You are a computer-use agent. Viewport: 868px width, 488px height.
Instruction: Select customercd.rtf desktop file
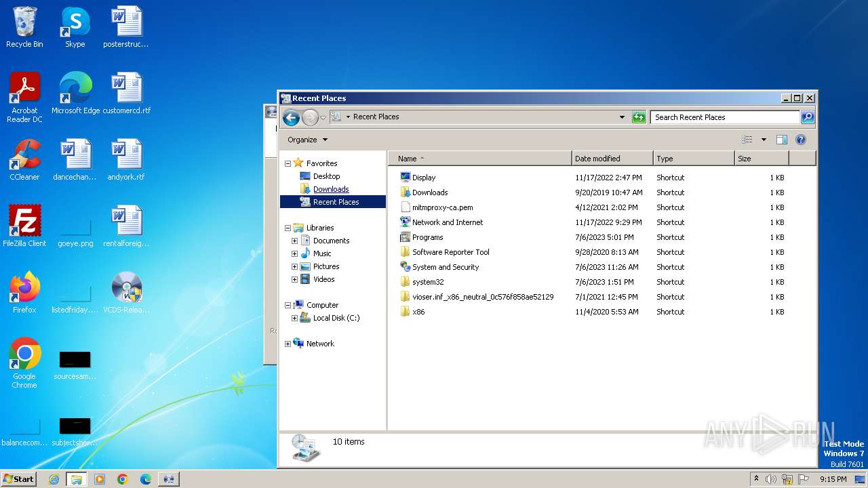(127, 94)
